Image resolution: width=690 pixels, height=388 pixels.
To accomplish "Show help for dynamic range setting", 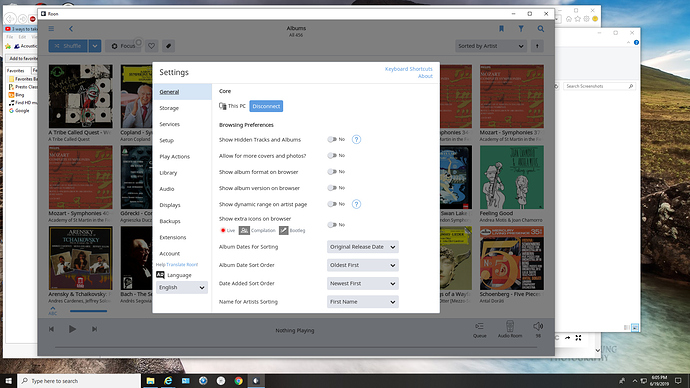I will [x=356, y=204].
